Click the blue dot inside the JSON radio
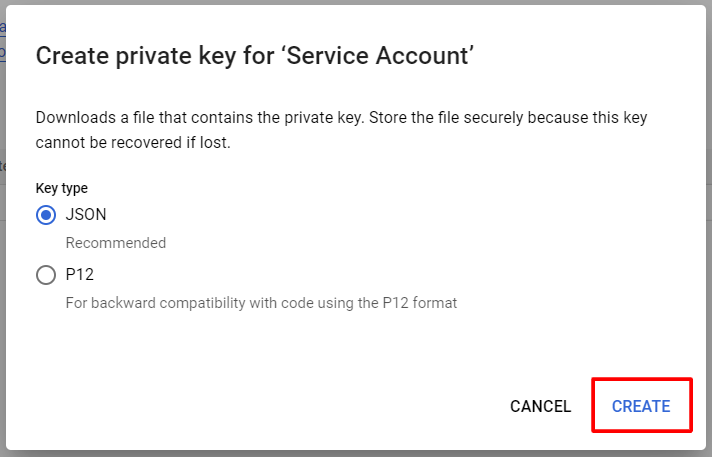Screen dimensions: 712x457 [46, 215]
